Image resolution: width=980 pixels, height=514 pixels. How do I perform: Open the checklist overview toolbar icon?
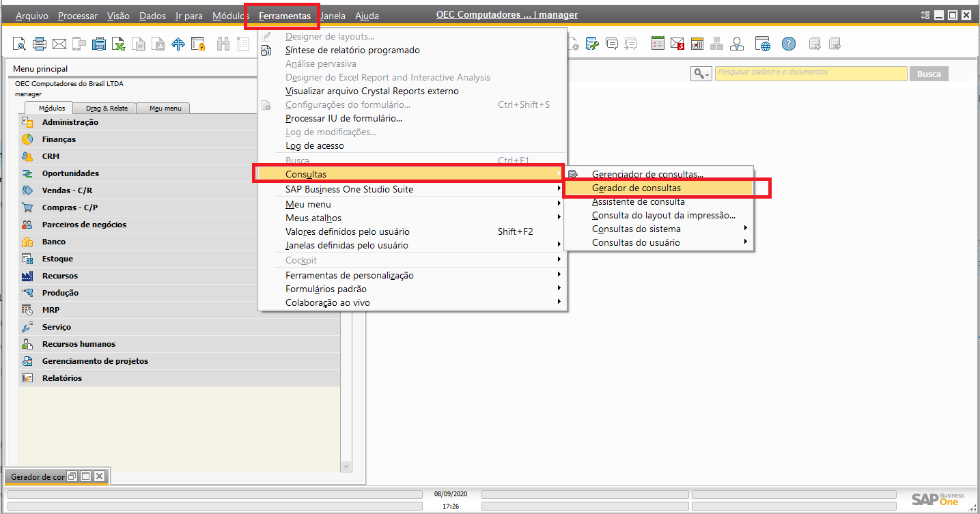[658, 44]
